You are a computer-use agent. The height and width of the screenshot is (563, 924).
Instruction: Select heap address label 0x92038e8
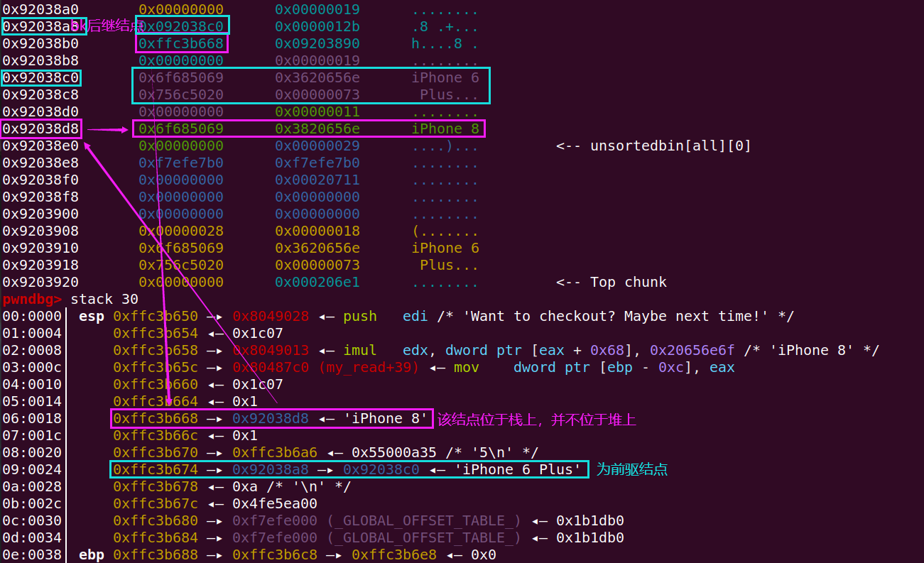tap(40, 163)
